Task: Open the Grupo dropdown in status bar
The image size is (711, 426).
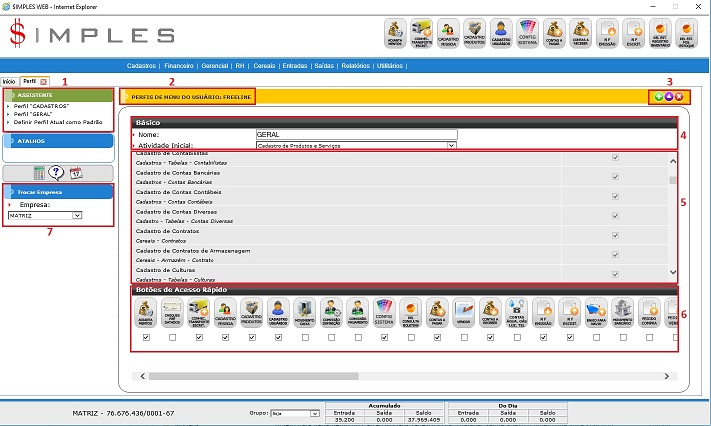Action: coord(314,412)
